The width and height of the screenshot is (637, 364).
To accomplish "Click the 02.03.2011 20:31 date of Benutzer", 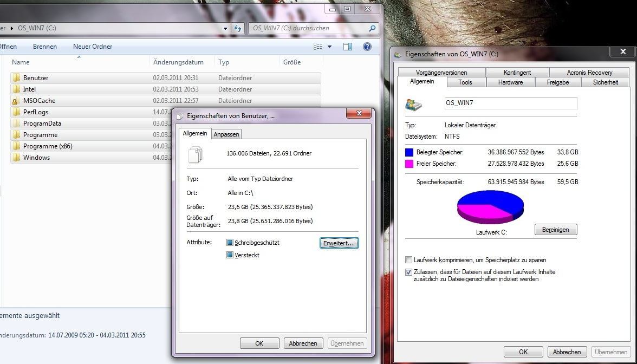I will point(175,77).
